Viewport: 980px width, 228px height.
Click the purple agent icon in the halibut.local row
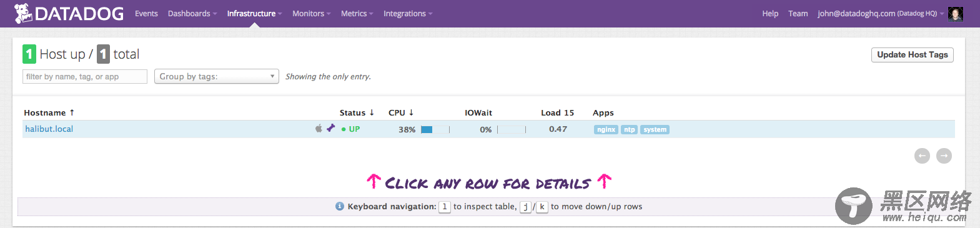pos(331,128)
